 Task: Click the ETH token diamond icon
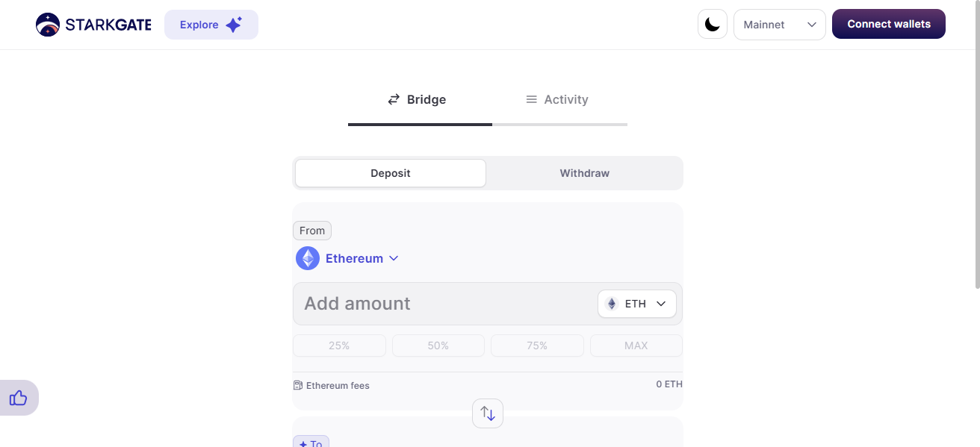point(612,304)
